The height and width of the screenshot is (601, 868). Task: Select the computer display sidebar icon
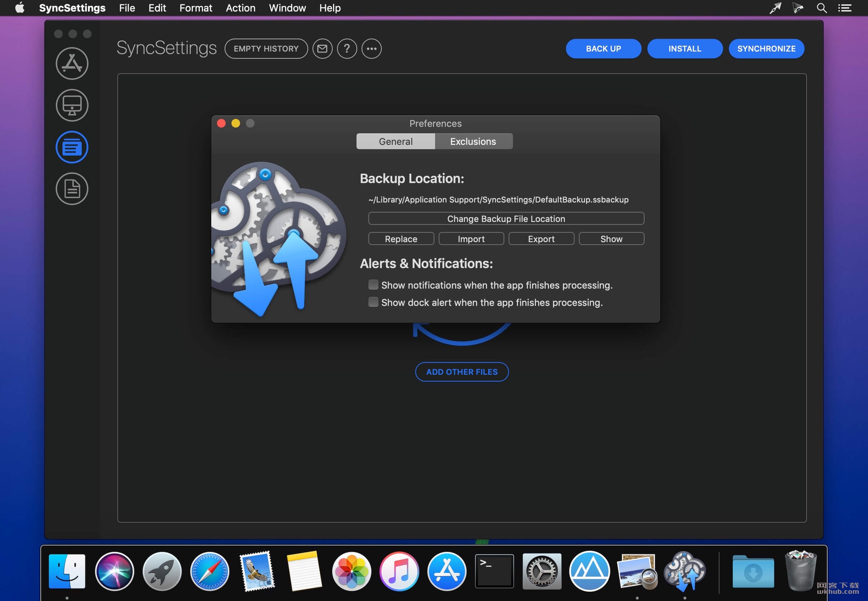pos(72,105)
